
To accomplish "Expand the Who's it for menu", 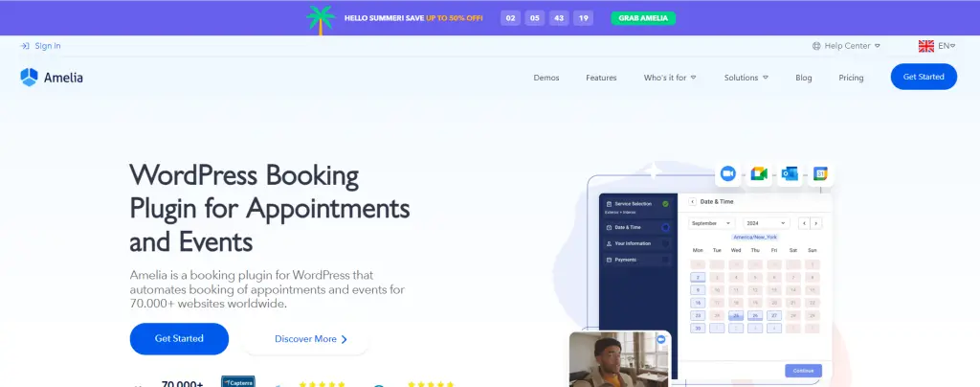I will tap(670, 78).
